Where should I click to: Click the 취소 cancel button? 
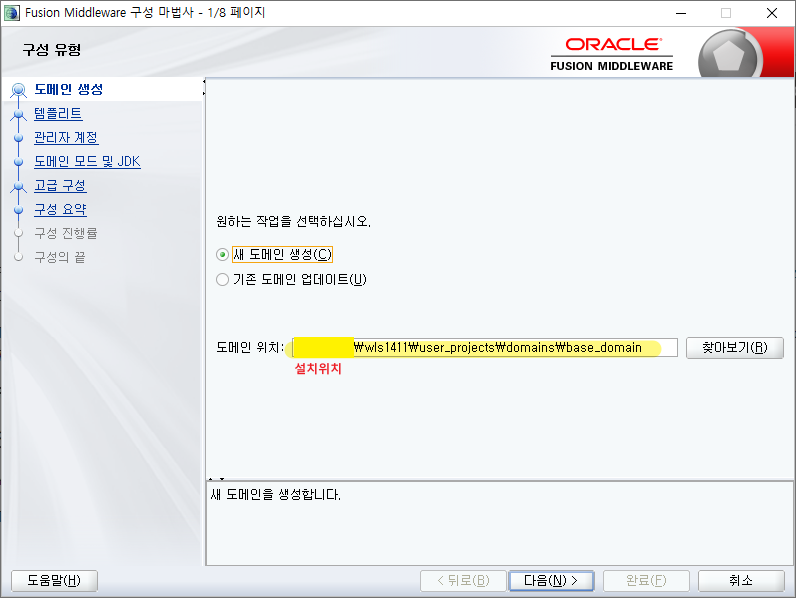(741, 580)
